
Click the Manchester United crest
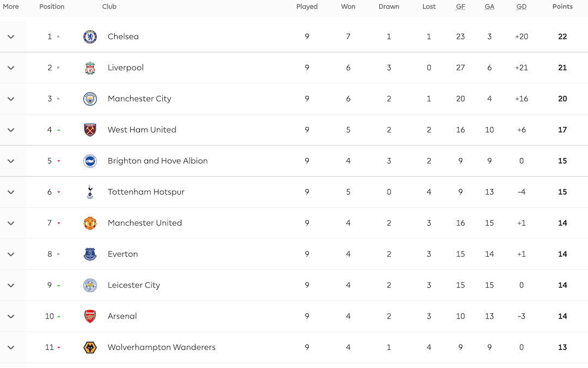(90, 223)
